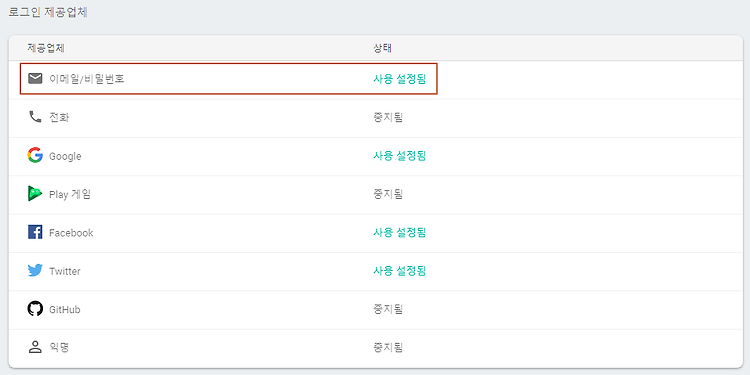The width and height of the screenshot is (750, 375).
Task: Click the anonymous person icon
Action: 35,347
